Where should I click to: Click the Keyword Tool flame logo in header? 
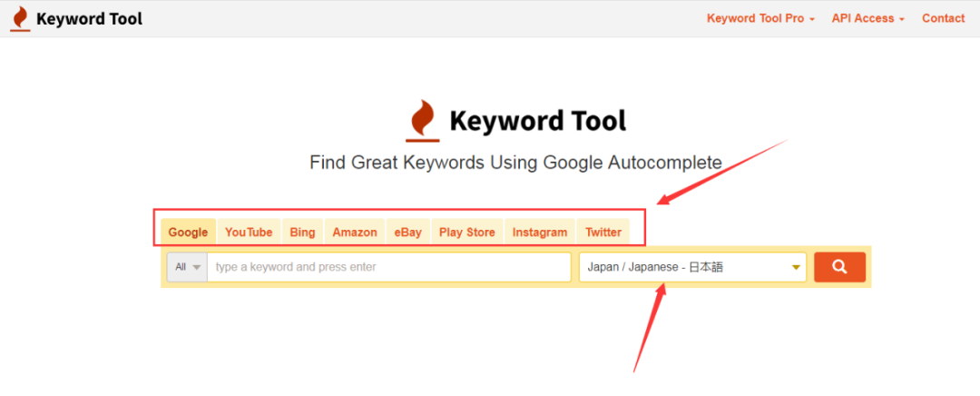coord(20,19)
